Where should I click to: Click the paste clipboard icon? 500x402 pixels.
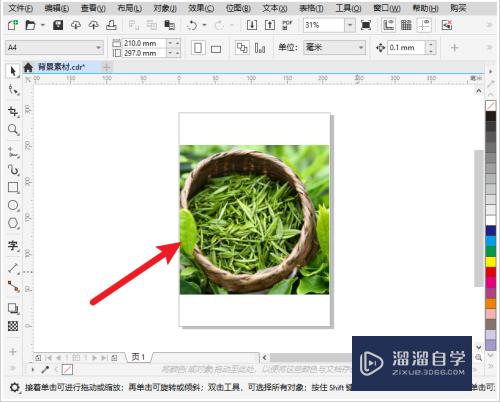(x=170, y=25)
